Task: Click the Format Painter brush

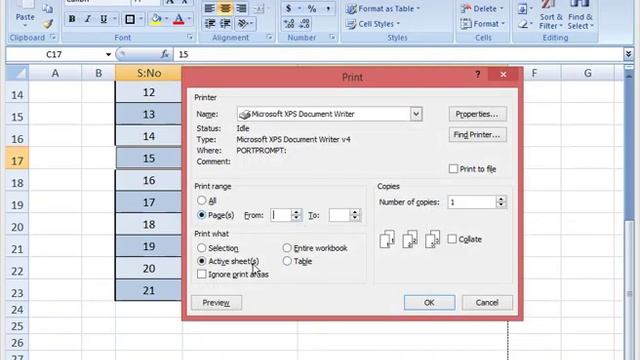Action: point(48,24)
